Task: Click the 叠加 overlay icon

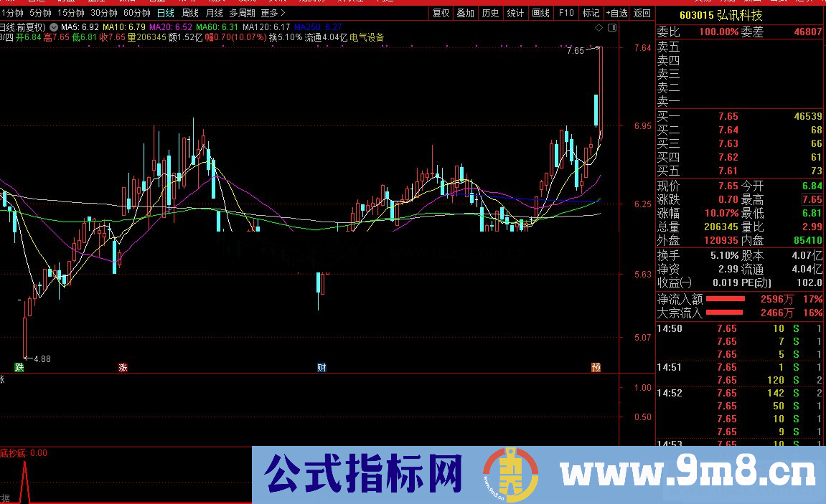Action: [x=464, y=12]
